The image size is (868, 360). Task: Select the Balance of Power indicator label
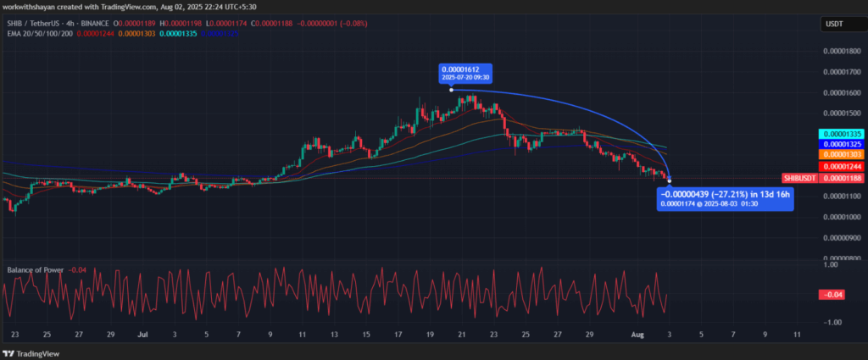click(36, 270)
